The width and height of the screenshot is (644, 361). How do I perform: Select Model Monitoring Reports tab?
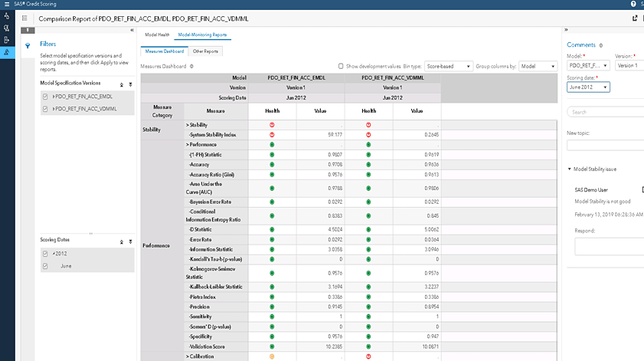(202, 34)
